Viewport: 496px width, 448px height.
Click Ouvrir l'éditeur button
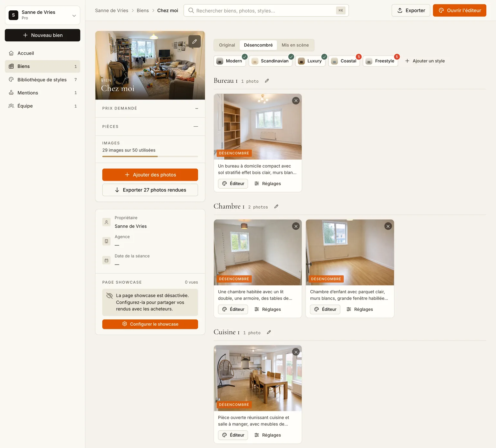coord(460,10)
